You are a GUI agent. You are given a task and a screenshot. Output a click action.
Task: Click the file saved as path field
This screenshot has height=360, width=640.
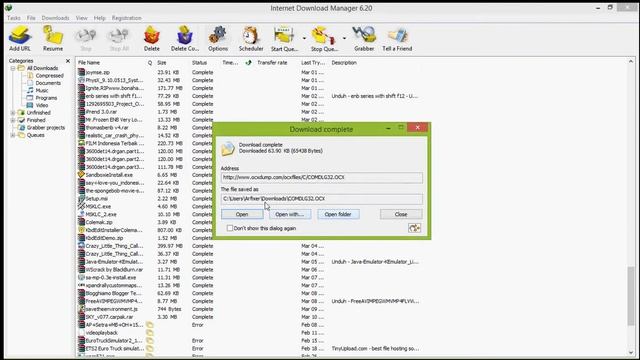(x=322, y=199)
